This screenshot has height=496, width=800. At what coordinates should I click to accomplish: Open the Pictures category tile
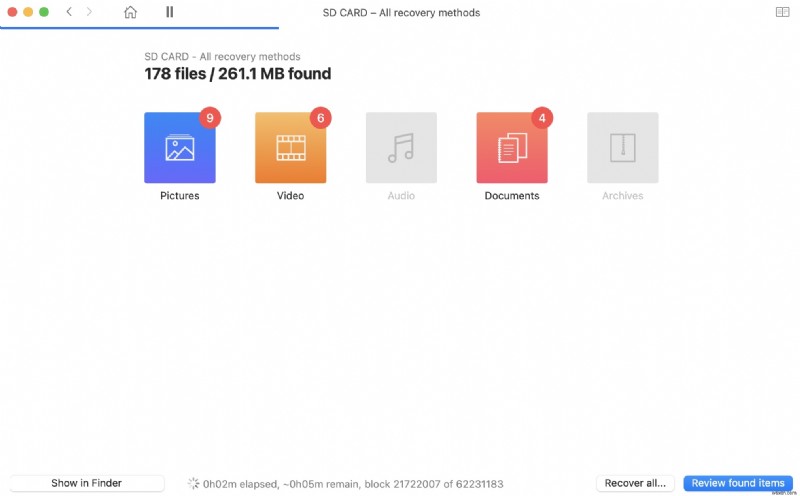pyautogui.click(x=180, y=147)
